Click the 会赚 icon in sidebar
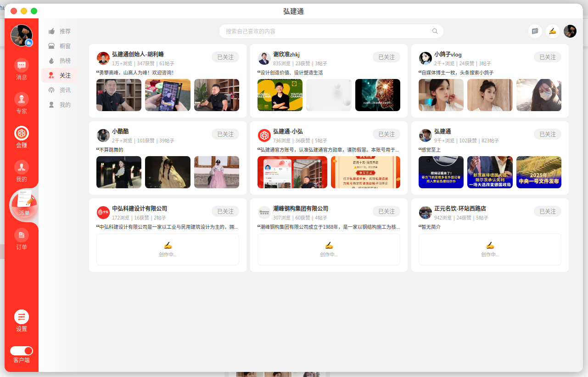Image resolution: width=588 pixels, height=377 pixels. [x=22, y=134]
